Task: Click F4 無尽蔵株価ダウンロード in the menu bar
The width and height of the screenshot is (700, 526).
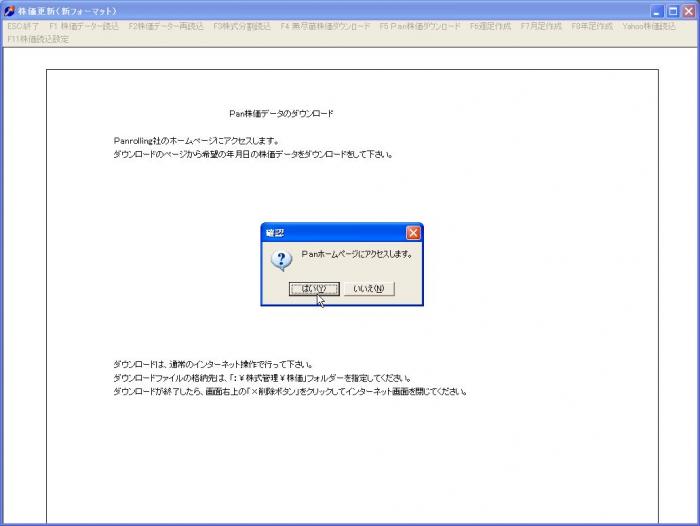Action: [x=325, y=26]
